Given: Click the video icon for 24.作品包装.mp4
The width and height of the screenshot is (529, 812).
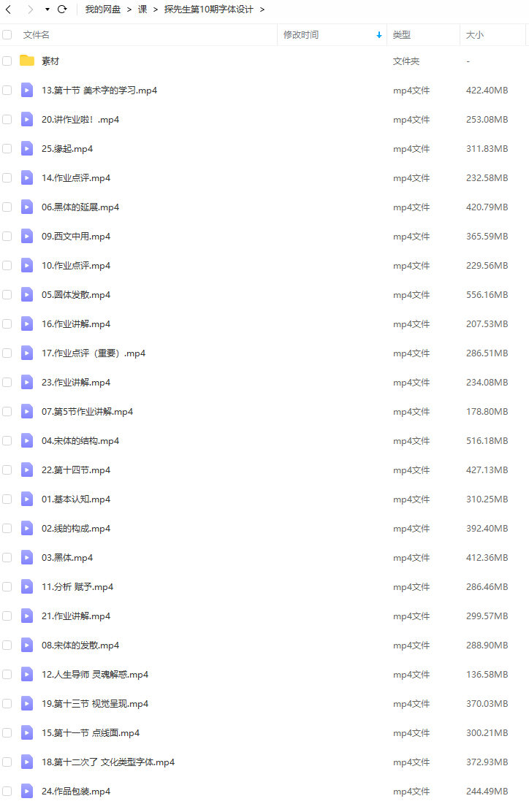Looking at the screenshot, I should tap(27, 792).
